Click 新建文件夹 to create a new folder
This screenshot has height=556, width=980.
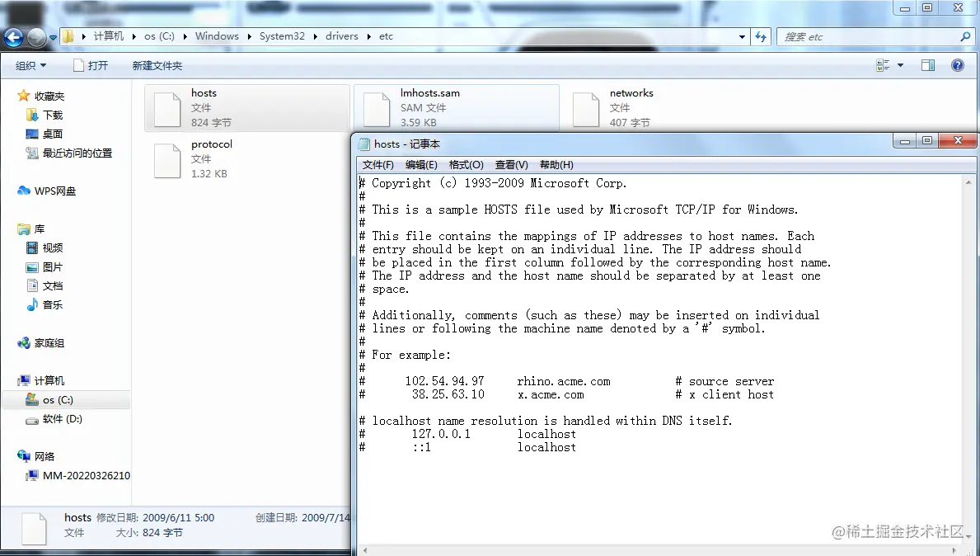click(x=157, y=66)
